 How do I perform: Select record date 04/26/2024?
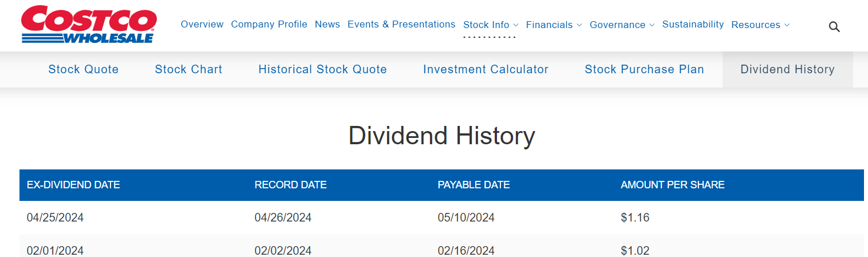283,218
